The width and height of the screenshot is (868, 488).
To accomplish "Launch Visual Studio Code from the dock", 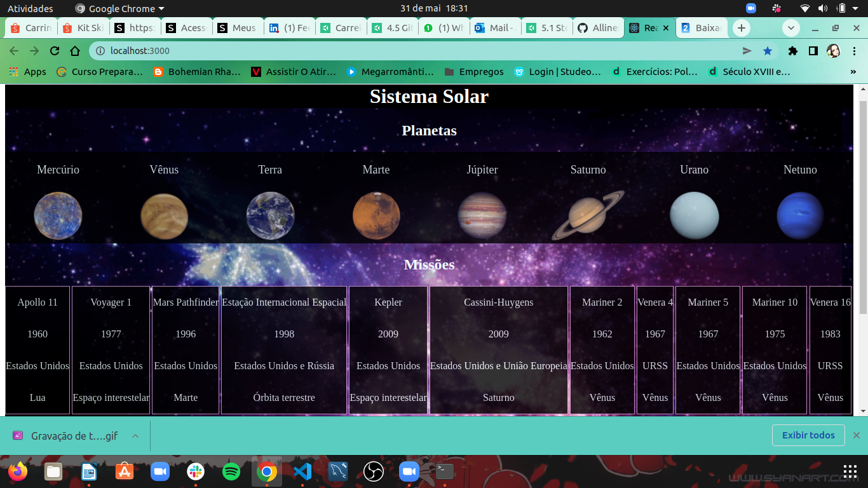I will [x=302, y=471].
